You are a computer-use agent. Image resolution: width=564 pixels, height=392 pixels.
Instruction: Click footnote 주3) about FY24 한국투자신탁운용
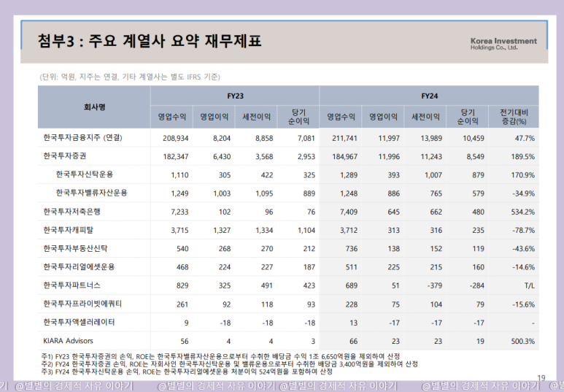(x=187, y=372)
